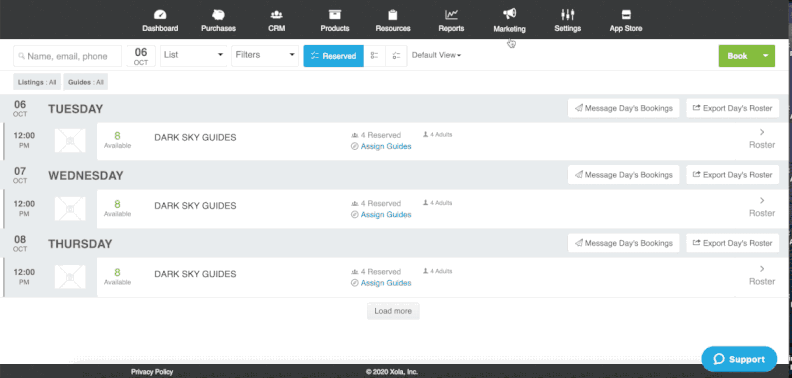This screenshot has height=378, width=792.
Task: Click Tuesday's Dark Sky Guides thumbnail
Action: pos(70,140)
